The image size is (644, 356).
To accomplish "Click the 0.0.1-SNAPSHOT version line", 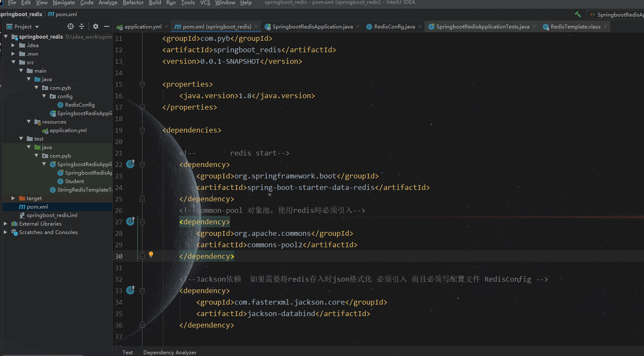I will (x=232, y=61).
